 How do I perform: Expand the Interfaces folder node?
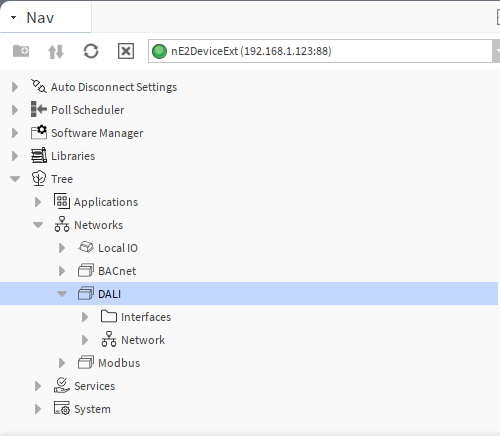[x=85, y=317]
